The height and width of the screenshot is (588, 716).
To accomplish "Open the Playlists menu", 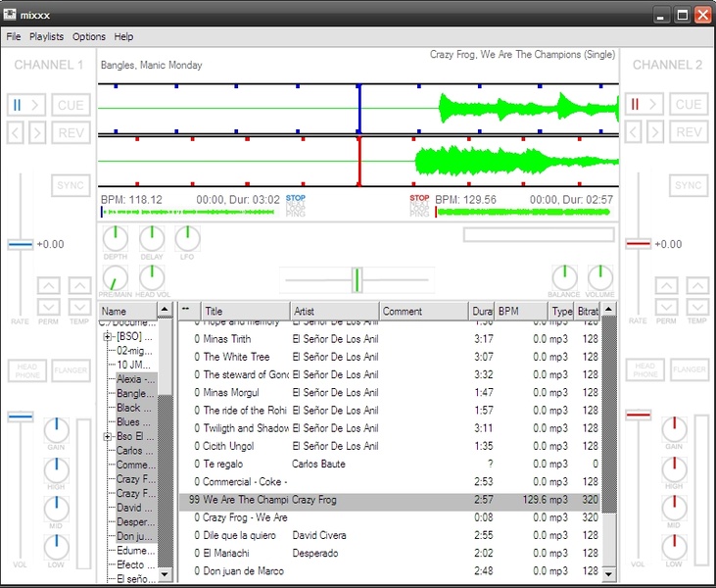I will [x=46, y=36].
